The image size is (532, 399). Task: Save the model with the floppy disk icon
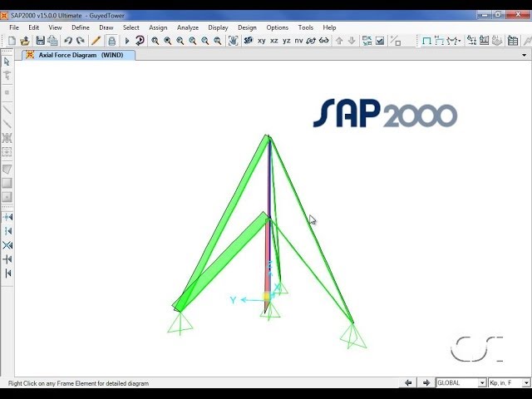(x=41, y=41)
